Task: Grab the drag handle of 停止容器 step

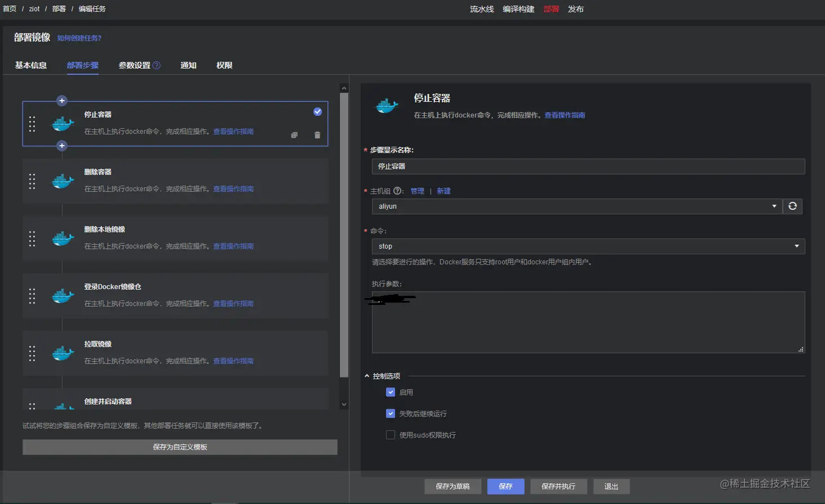Action: pos(32,124)
